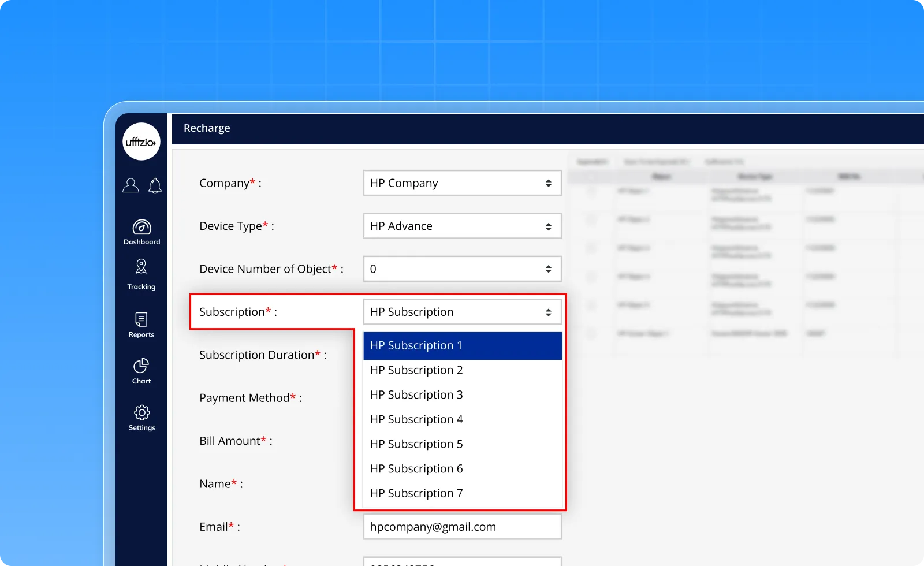The image size is (924, 566).
Task: Select HP Subscription 7 option
Action: click(x=462, y=493)
